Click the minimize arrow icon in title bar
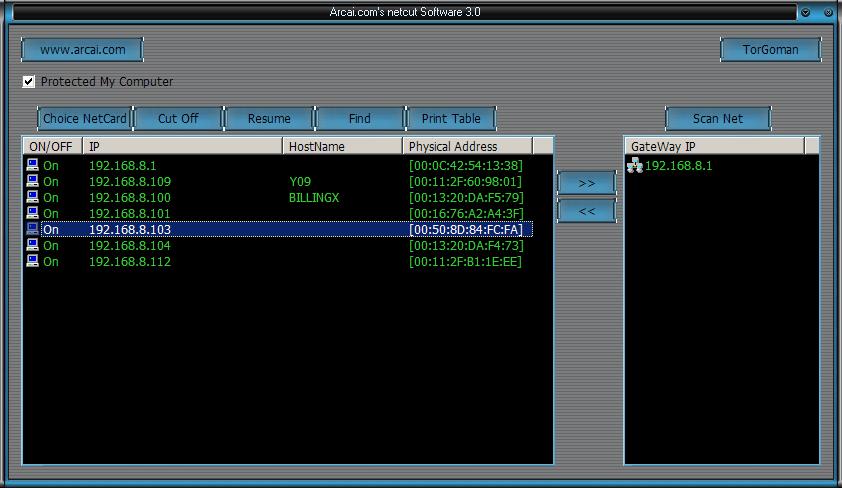 coord(805,12)
